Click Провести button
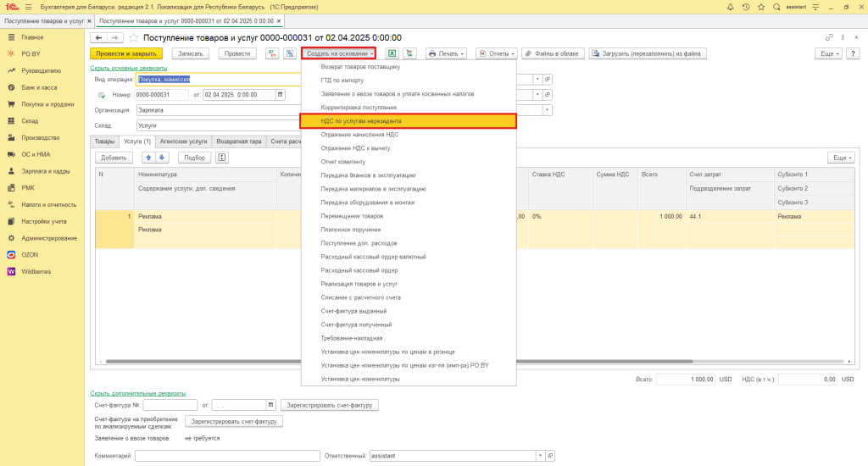868x466 pixels. pyautogui.click(x=237, y=53)
